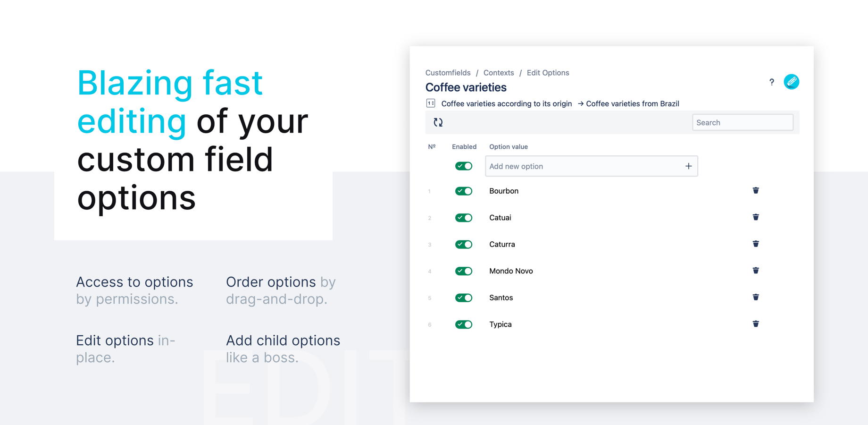This screenshot has width=868, height=425.
Task: Focus the Add new option field
Action: (583, 166)
